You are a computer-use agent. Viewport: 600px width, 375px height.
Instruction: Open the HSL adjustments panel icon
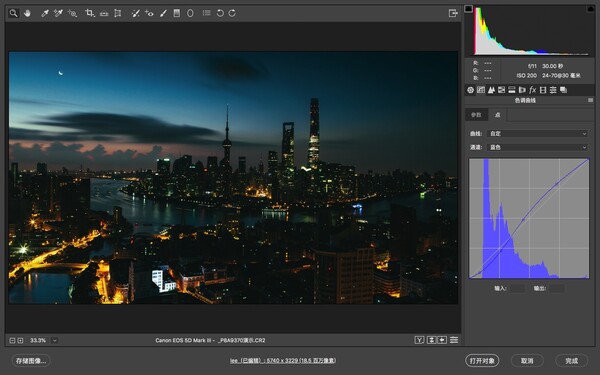pyautogui.click(x=501, y=90)
